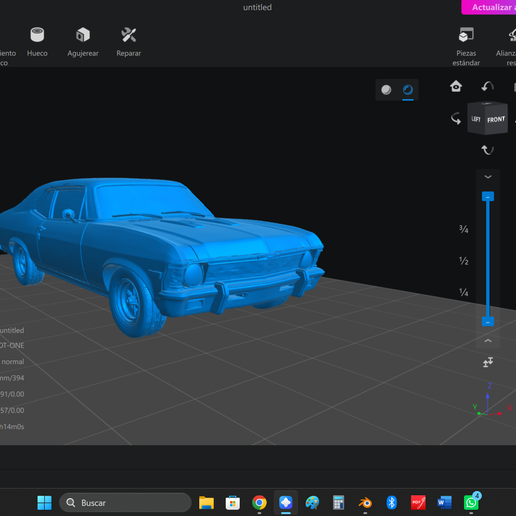This screenshot has width=516, height=516.
Task: Jump to the ¾ slider mark
Action: click(x=464, y=229)
